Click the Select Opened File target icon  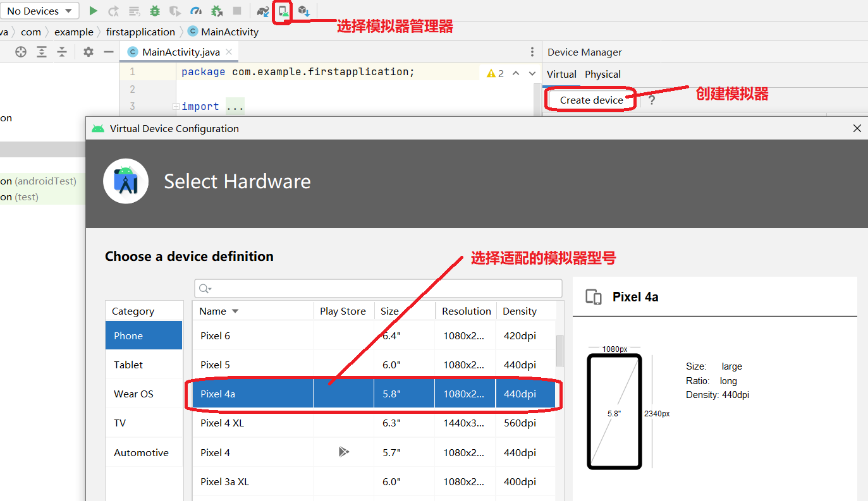click(21, 52)
